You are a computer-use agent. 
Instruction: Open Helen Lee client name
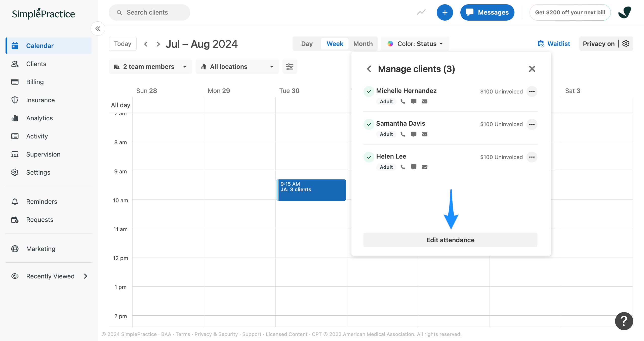tap(391, 156)
